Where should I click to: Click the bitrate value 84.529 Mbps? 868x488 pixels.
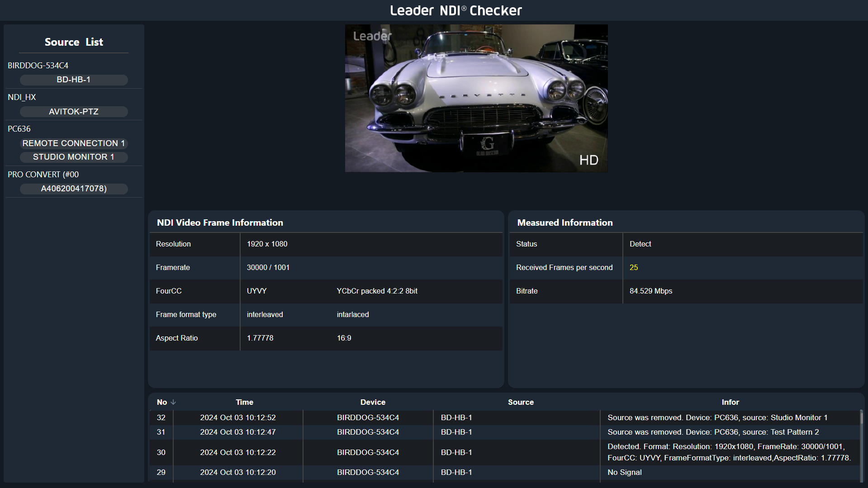pos(651,291)
